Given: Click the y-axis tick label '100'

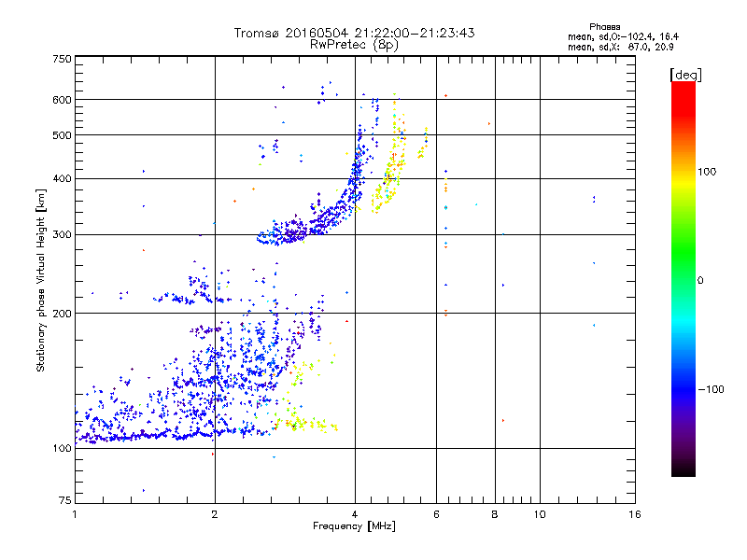Looking at the screenshot, I should tap(62, 448).
